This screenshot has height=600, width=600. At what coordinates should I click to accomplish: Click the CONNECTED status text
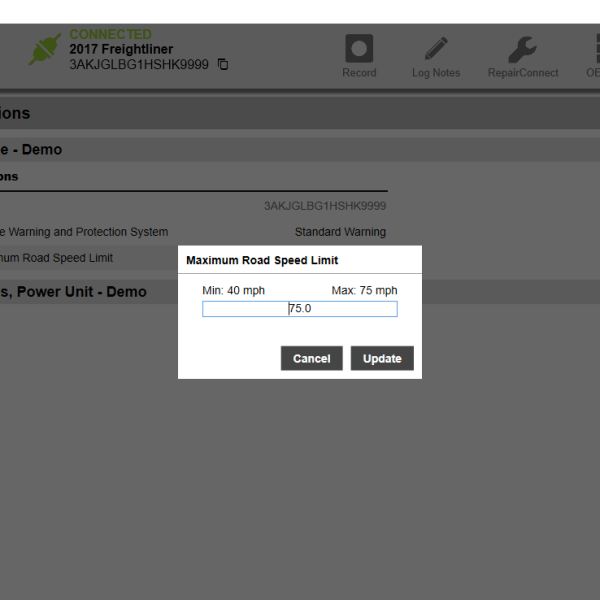click(110, 35)
